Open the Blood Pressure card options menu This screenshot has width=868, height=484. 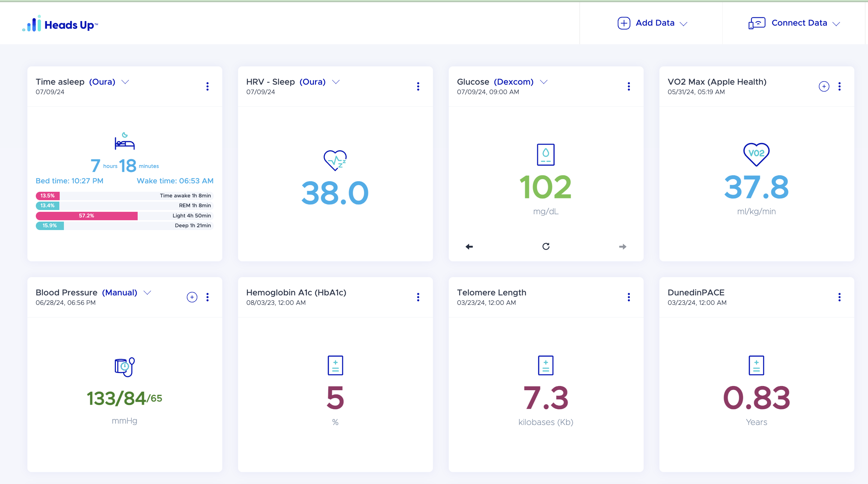(x=208, y=297)
